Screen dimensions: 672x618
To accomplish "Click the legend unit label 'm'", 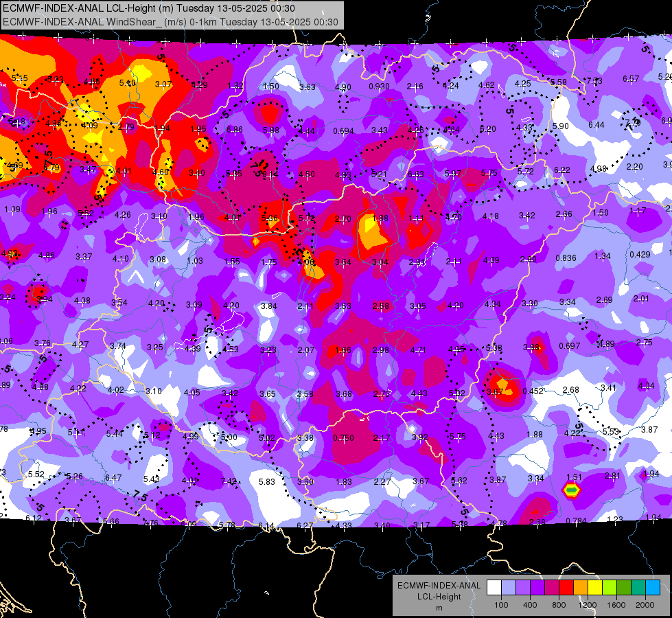I will [x=439, y=608].
